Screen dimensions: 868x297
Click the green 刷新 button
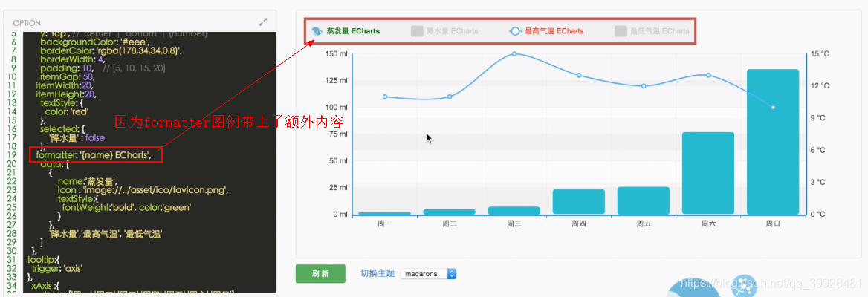click(x=320, y=274)
